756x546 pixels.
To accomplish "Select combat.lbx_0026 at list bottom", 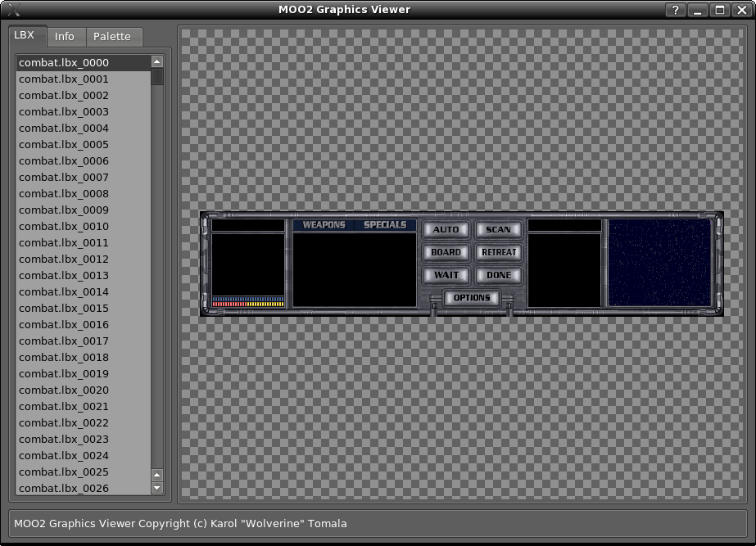I will (x=84, y=488).
